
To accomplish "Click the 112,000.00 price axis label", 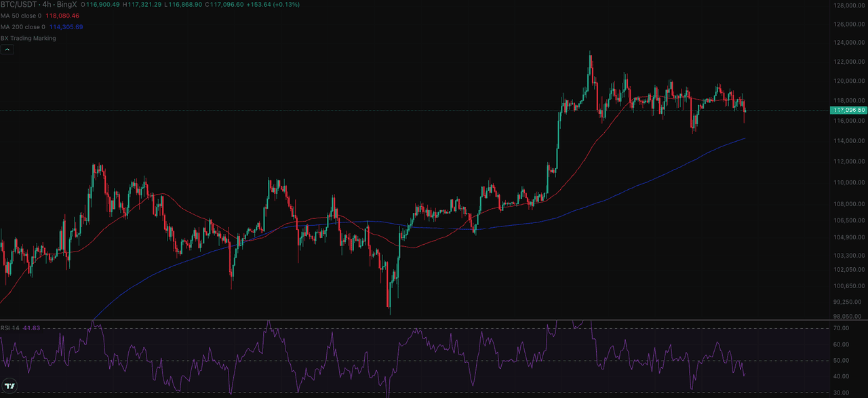I will [849, 161].
